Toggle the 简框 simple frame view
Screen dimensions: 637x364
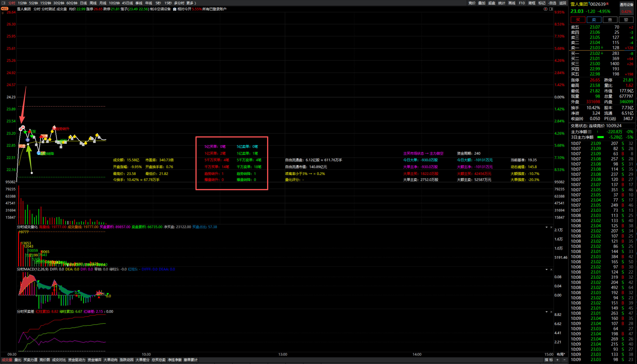point(532,3)
